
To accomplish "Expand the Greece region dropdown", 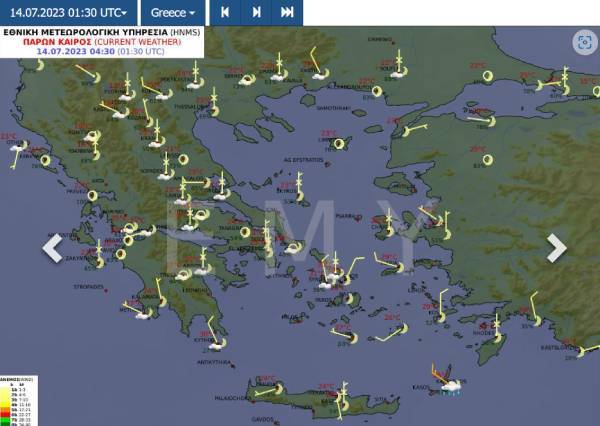I will pyautogui.click(x=173, y=12).
